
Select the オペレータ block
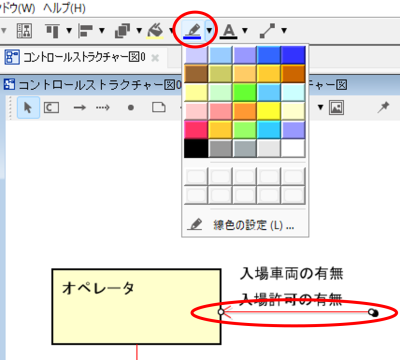(x=136, y=307)
